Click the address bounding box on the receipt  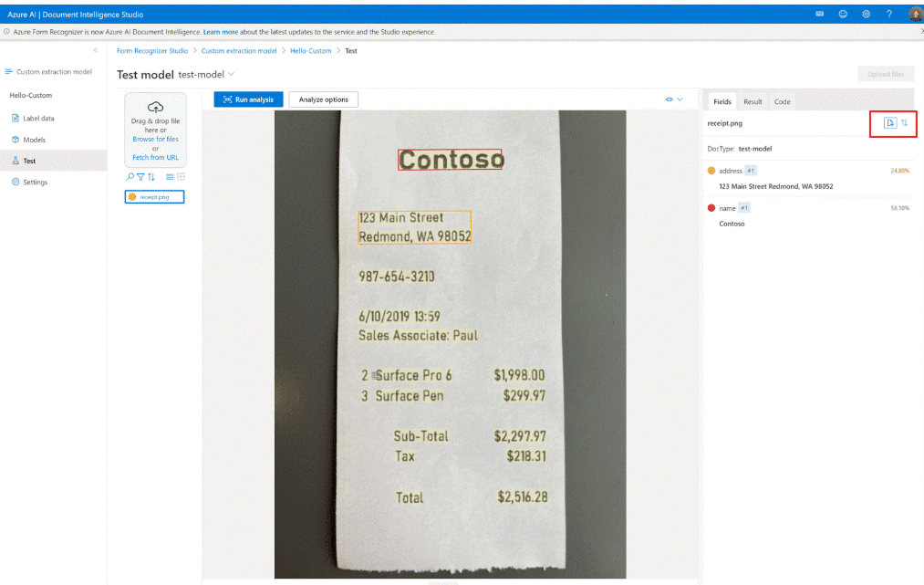(415, 227)
